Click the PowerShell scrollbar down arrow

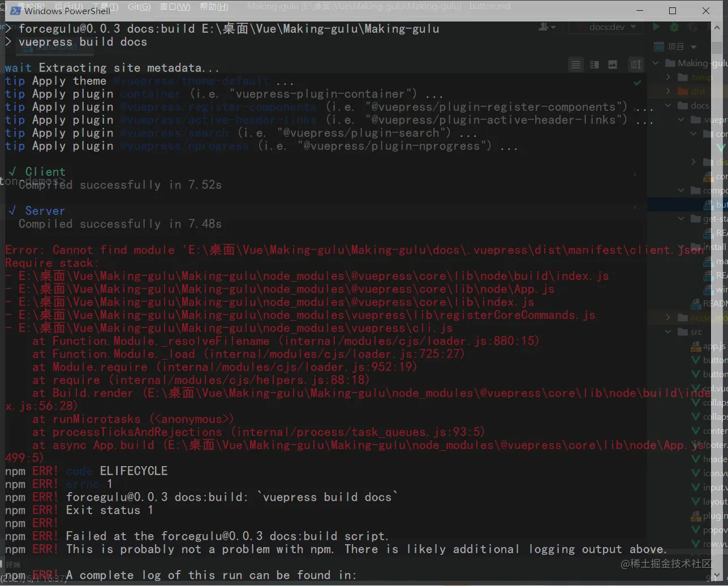click(716, 575)
